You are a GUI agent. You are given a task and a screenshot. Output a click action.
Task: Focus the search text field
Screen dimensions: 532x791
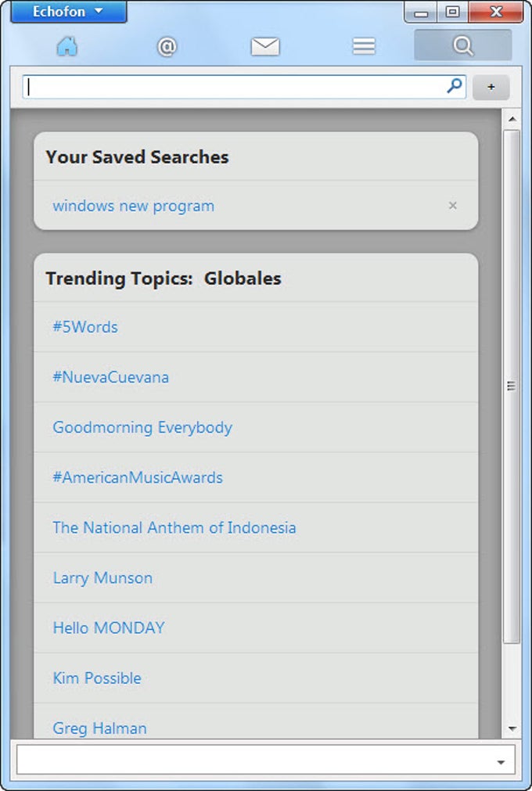[x=235, y=87]
